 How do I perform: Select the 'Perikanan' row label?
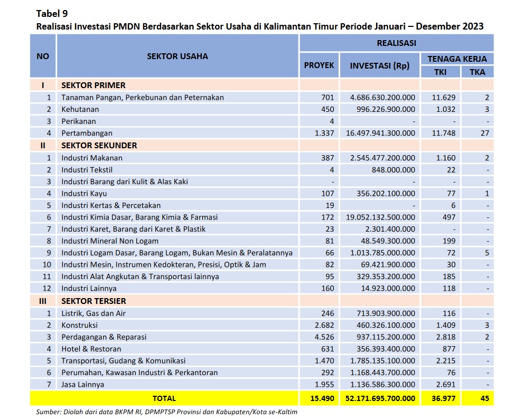click(x=79, y=121)
